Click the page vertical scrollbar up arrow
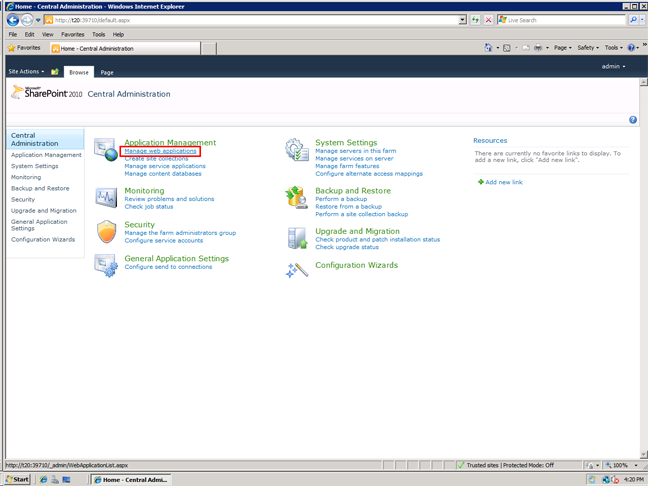Viewport: 648px width, 486px height. pos(643,82)
